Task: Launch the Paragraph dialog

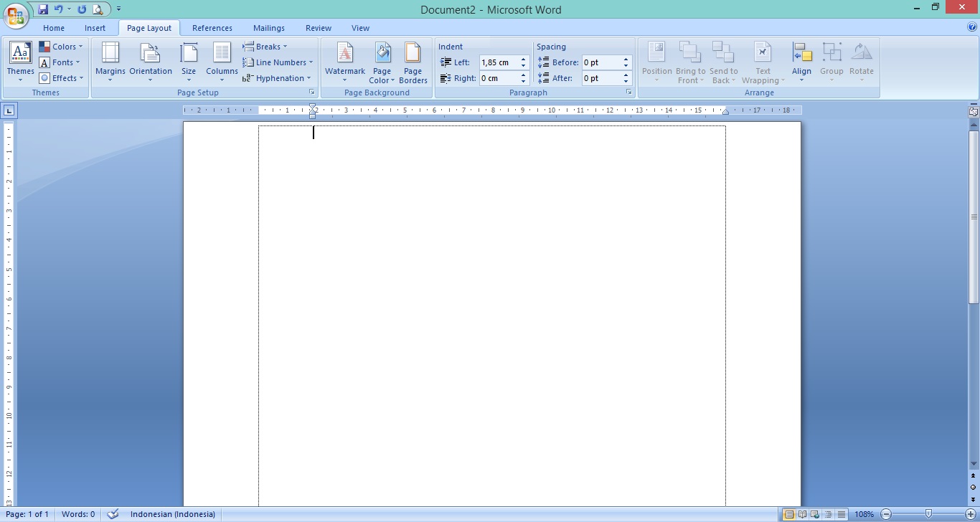Action: (628, 92)
